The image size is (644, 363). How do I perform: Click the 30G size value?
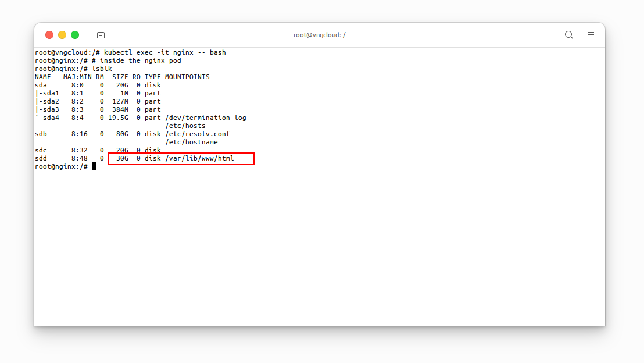[122, 158]
